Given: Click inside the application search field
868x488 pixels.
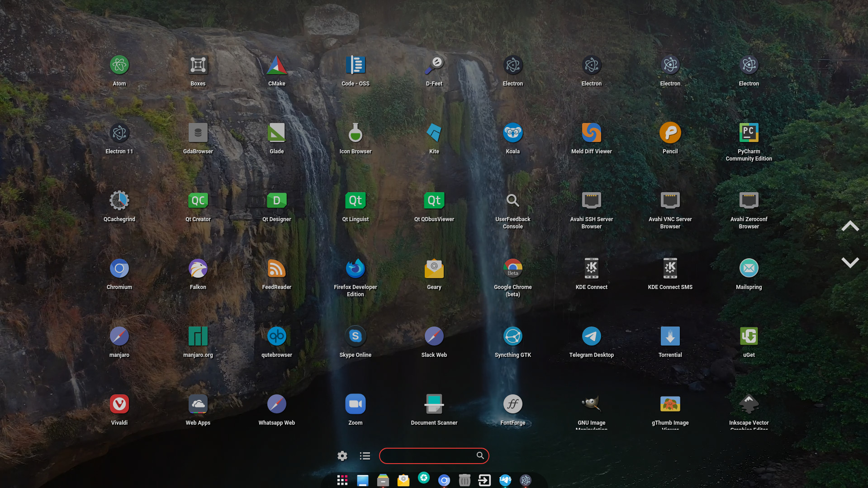Looking at the screenshot, I should click(x=427, y=456).
